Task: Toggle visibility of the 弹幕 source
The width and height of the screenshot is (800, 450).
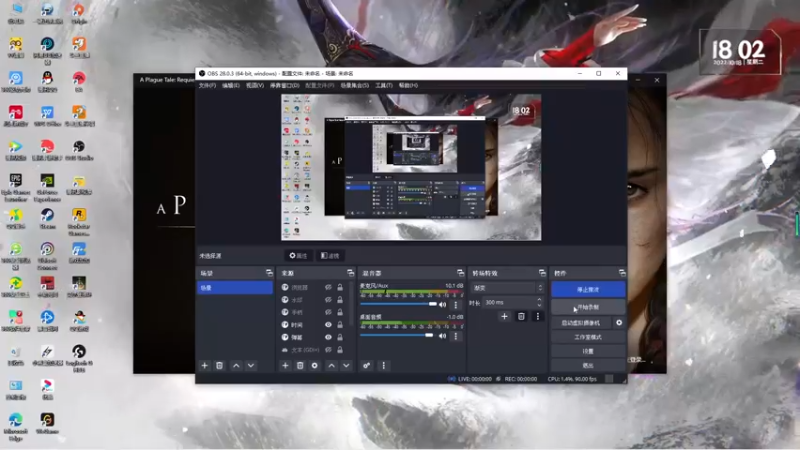Action: [x=328, y=337]
